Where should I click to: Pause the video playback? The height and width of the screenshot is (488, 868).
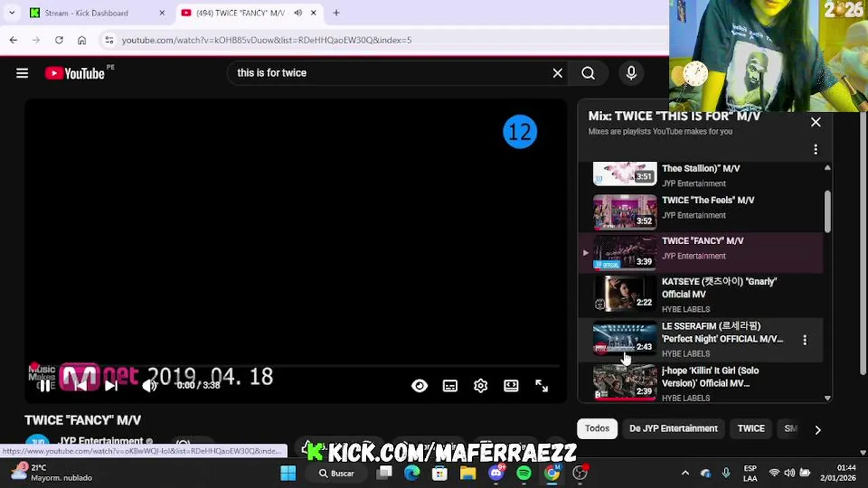(44, 386)
